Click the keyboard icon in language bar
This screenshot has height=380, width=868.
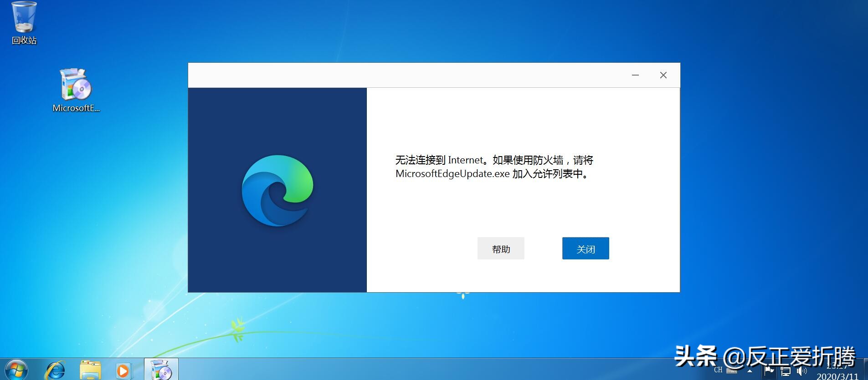(732, 370)
